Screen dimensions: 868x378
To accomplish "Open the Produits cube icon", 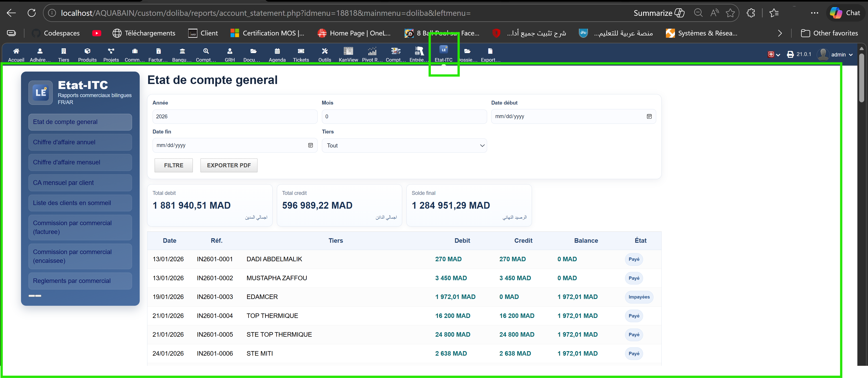I will (x=87, y=51).
